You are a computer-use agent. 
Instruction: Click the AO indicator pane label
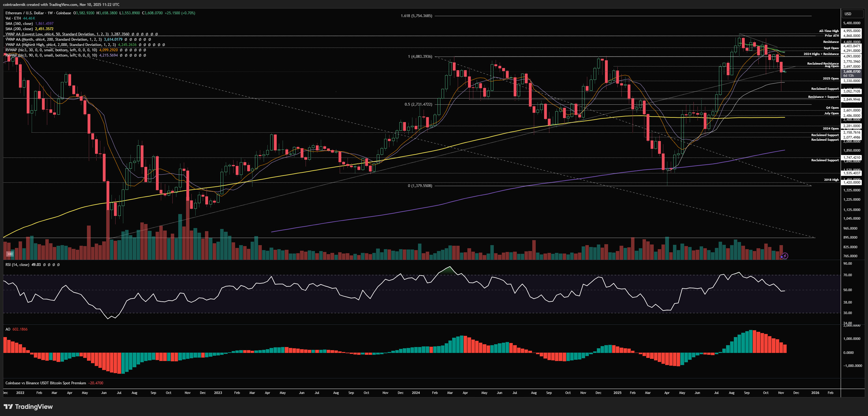(8, 329)
